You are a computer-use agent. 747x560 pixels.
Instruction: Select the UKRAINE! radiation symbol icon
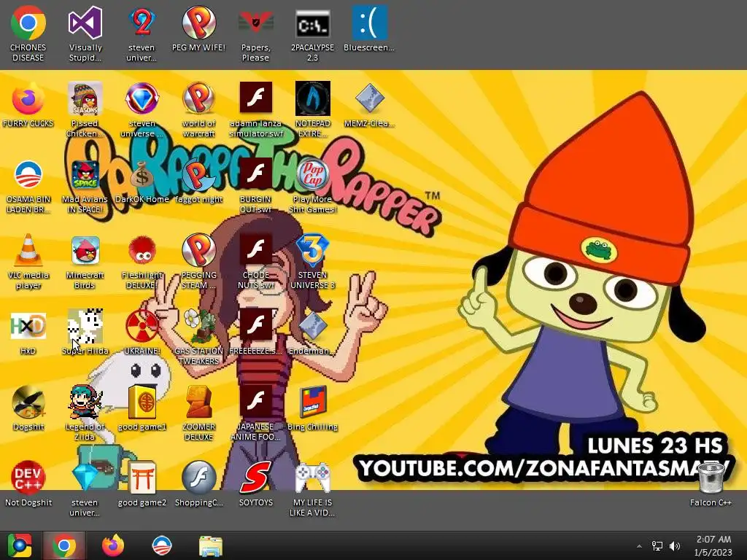[142, 326]
